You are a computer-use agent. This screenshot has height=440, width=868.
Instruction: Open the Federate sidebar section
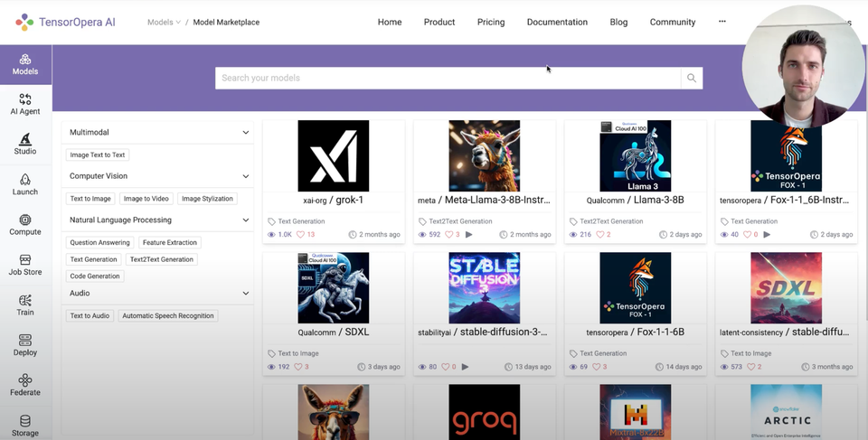pos(25,385)
